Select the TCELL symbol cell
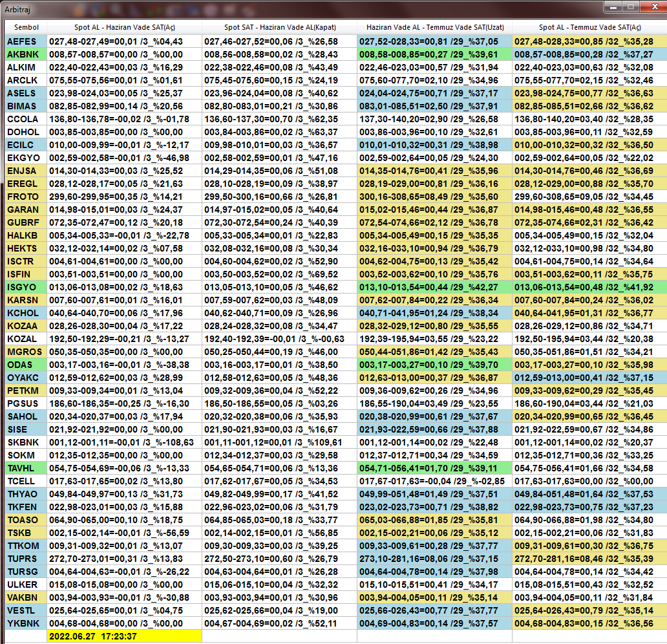The width and height of the screenshot is (667, 644). (25, 481)
